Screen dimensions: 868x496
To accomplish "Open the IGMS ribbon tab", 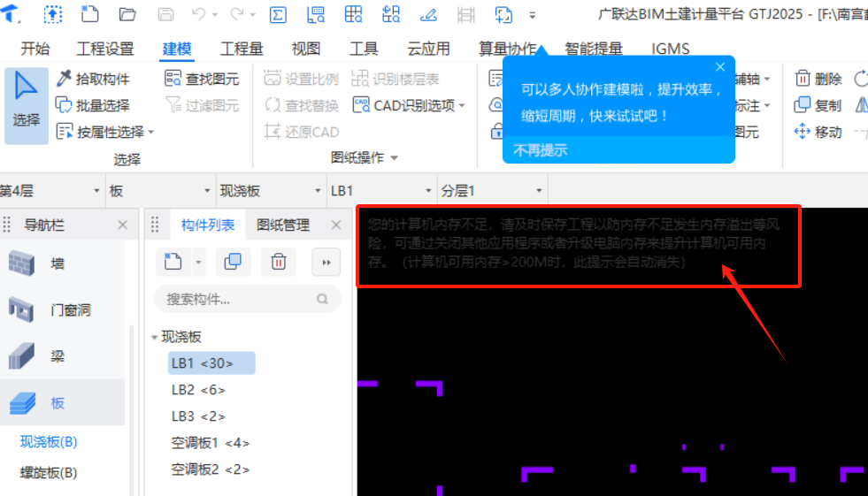I will (671, 49).
